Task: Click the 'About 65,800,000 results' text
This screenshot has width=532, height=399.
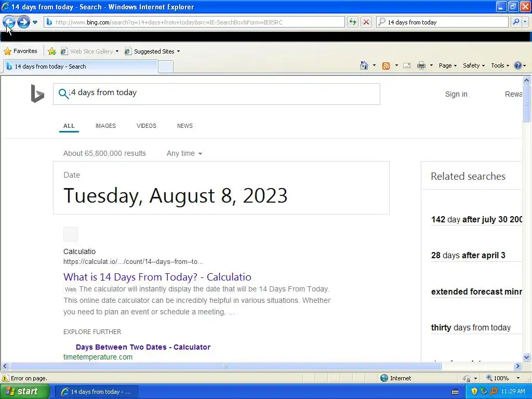Action: tap(104, 153)
